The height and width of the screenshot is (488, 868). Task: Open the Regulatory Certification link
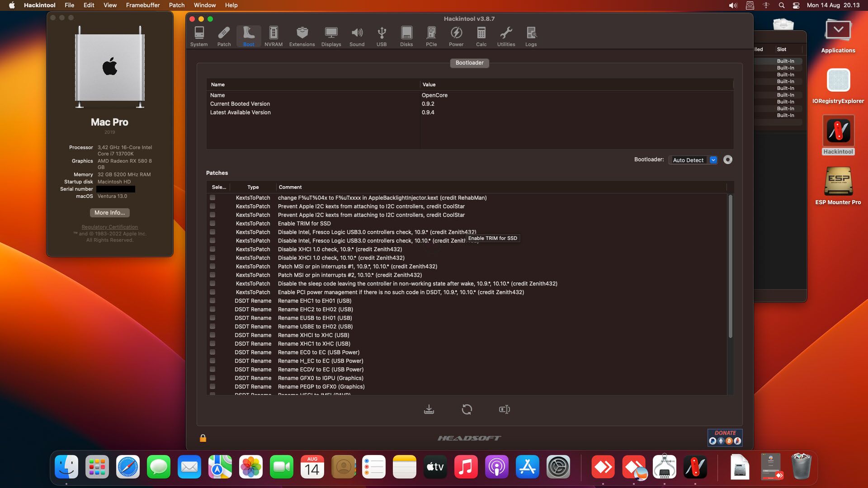pyautogui.click(x=109, y=227)
